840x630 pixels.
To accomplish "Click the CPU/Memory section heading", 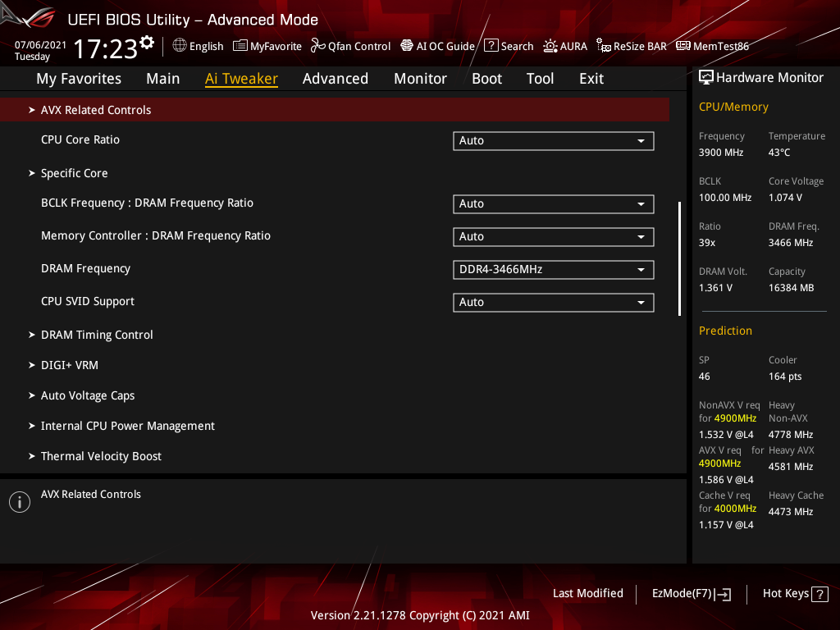I will pos(733,107).
